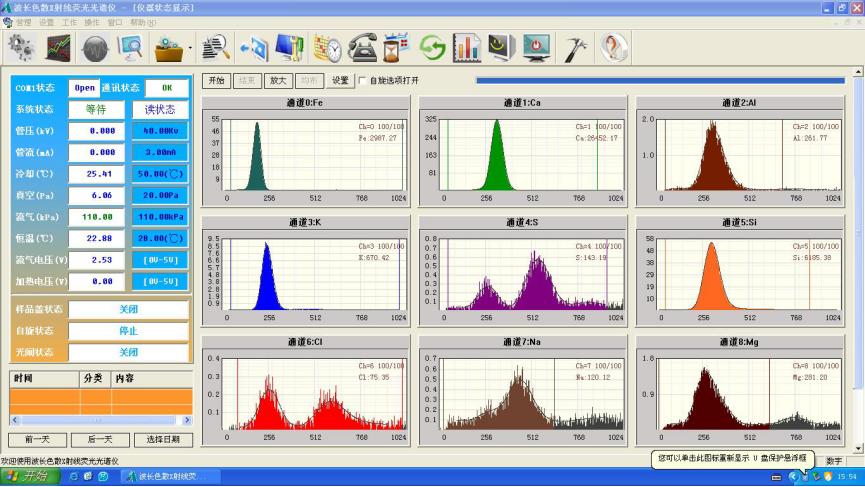The height and width of the screenshot is (487, 865).
Task: Select the 通道2:Al spectrum chart
Action: click(x=740, y=151)
